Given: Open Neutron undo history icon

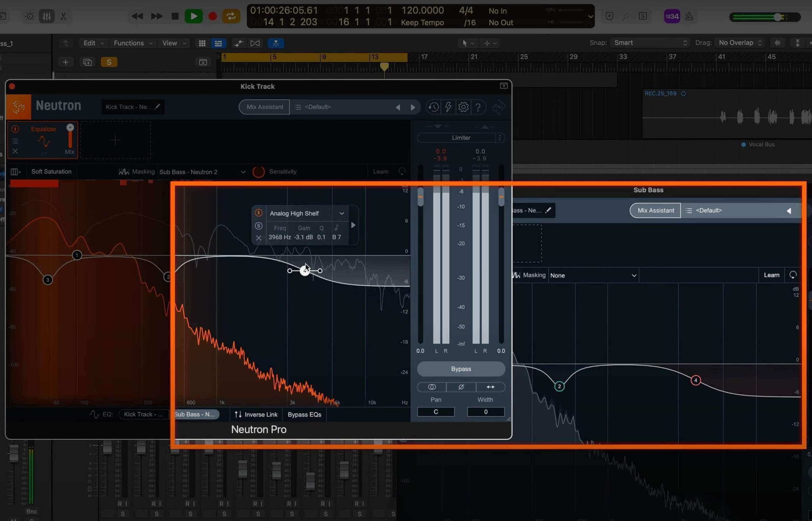Looking at the screenshot, I should tap(433, 107).
